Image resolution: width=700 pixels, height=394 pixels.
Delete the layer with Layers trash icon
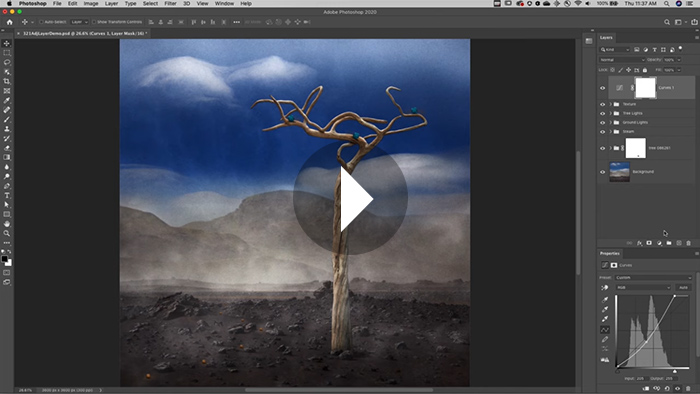click(x=688, y=243)
